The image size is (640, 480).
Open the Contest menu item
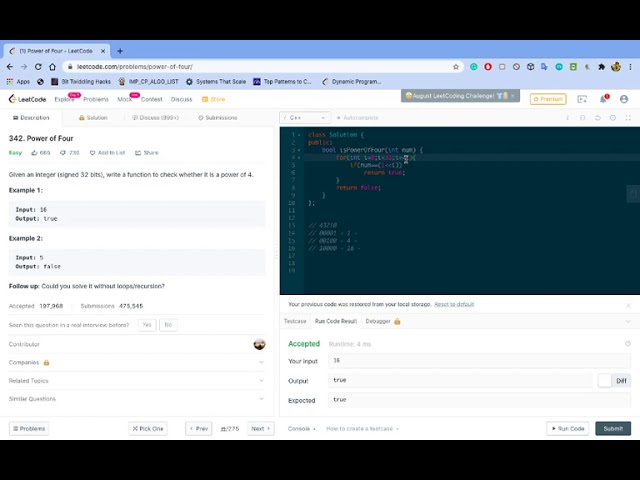tap(151, 99)
